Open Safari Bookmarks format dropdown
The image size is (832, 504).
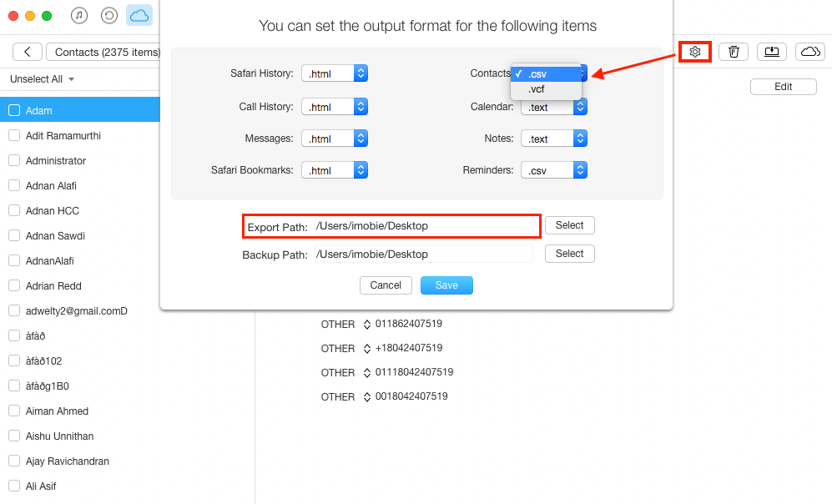pos(335,170)
